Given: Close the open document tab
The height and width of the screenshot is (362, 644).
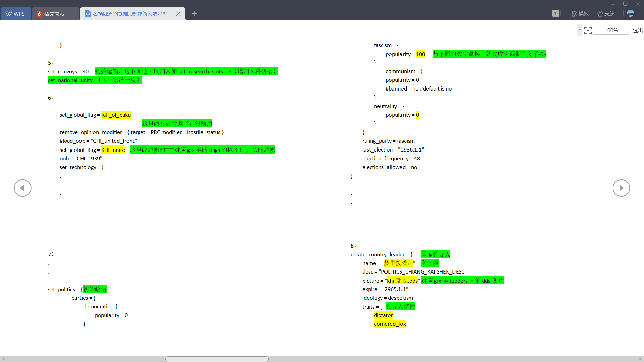Looking at the screenshot, I should [x=178, y=14].
